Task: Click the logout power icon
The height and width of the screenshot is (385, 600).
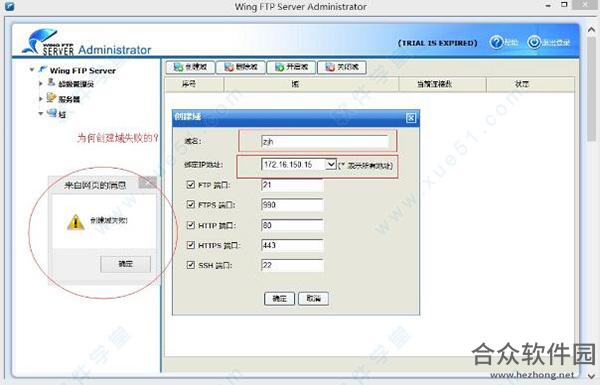Action: point(534,42)
